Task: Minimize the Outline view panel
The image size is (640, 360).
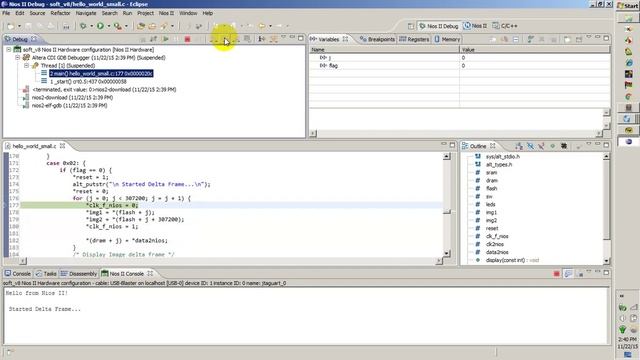Action: click(x=598, y=144)
